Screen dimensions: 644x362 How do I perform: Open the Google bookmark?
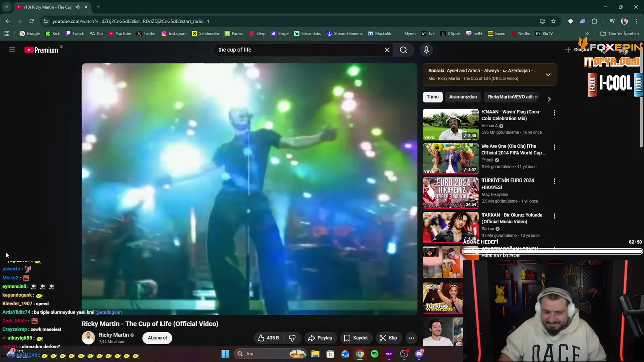click(x=29, y=34)
